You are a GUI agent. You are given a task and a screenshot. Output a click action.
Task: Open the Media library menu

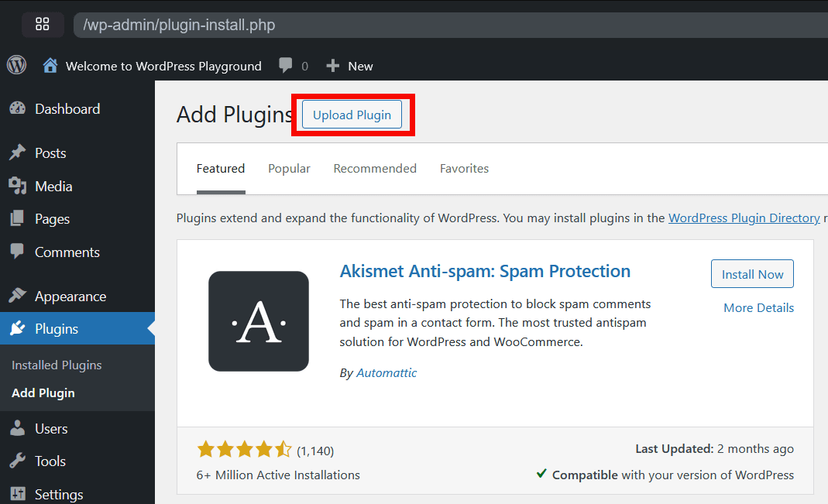[x=53, y=187]
